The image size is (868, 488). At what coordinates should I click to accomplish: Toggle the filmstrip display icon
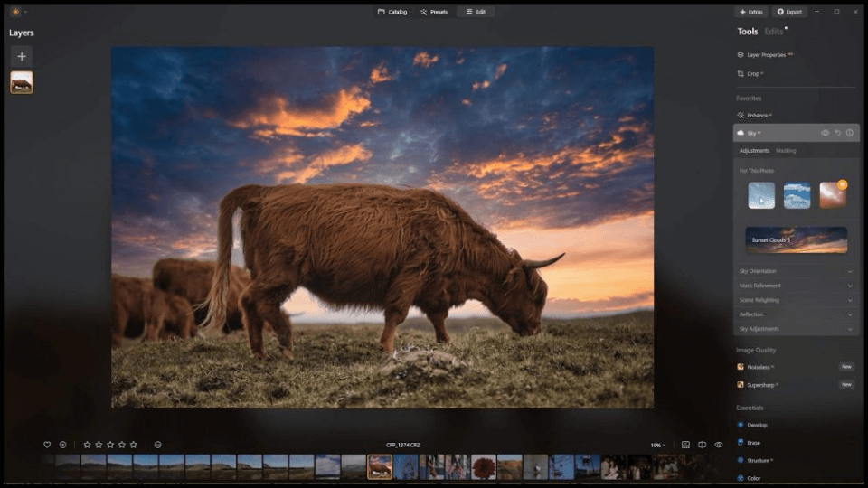click(x=685, y=445)
